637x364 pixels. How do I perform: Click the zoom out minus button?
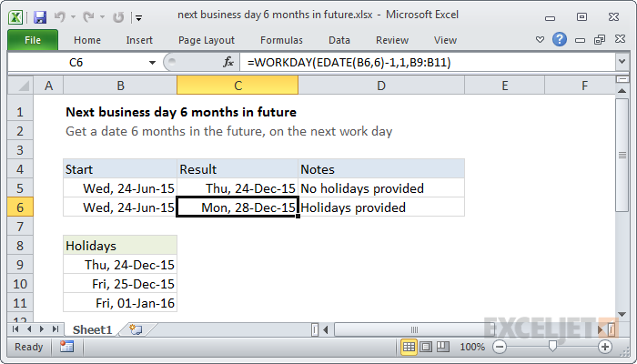point(500,347)
